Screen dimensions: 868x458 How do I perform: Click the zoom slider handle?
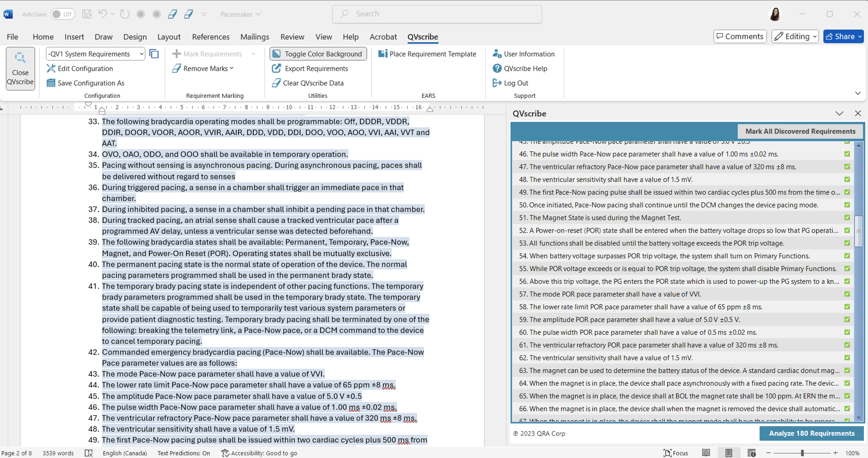point(802,453)
